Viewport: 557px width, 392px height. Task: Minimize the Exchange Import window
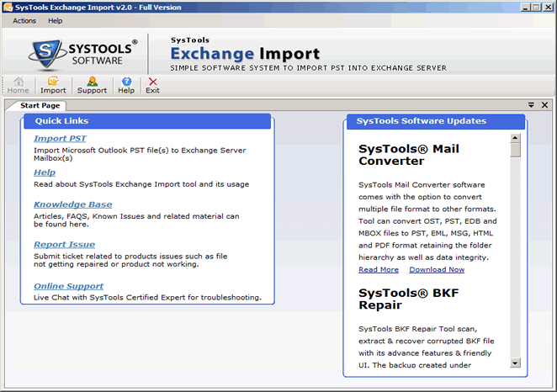(x=526, y=7)
